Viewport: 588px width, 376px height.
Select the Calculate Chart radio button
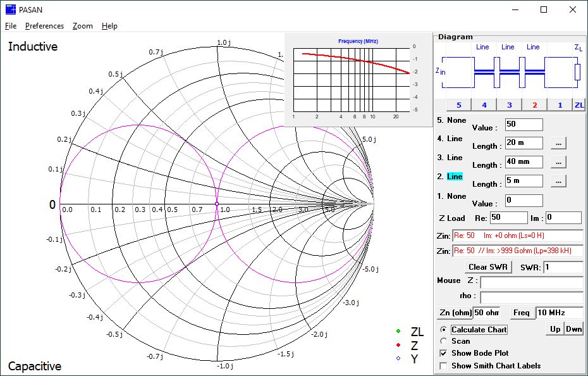pos(444,329)
